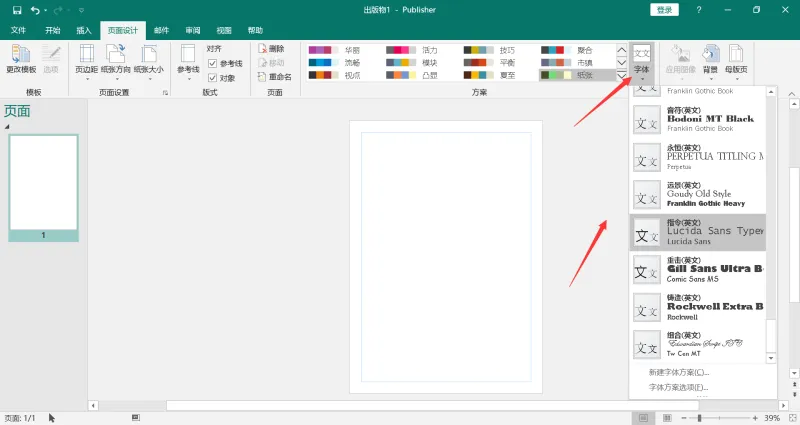
Task: Select the 华丽 color scheme
Action: [335, 50]
